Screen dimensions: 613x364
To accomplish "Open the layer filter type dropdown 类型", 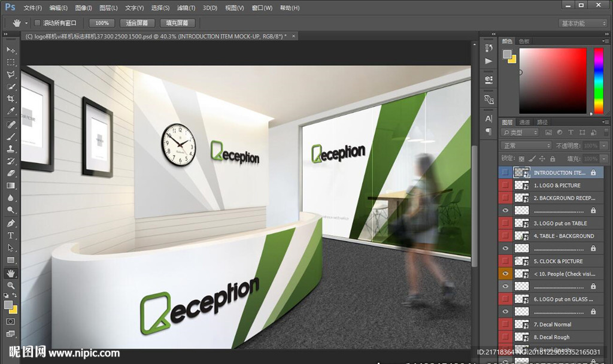I will coord(520,132).
